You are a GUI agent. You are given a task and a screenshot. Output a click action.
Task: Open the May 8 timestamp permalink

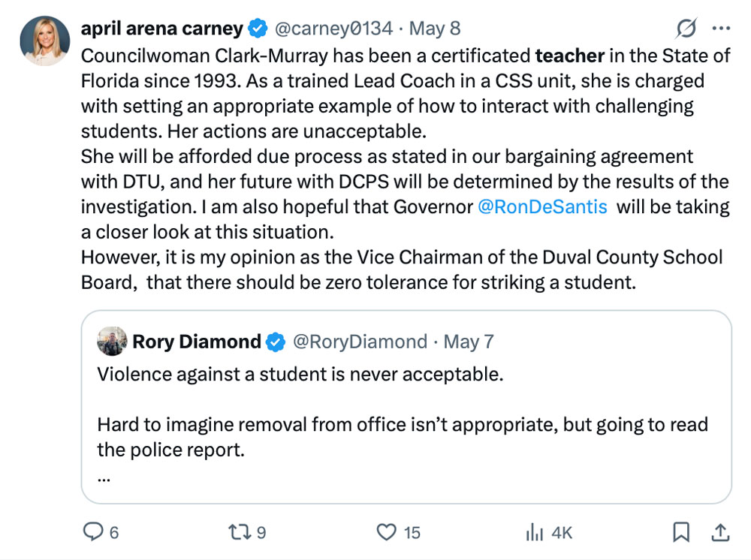click(435, 29)
